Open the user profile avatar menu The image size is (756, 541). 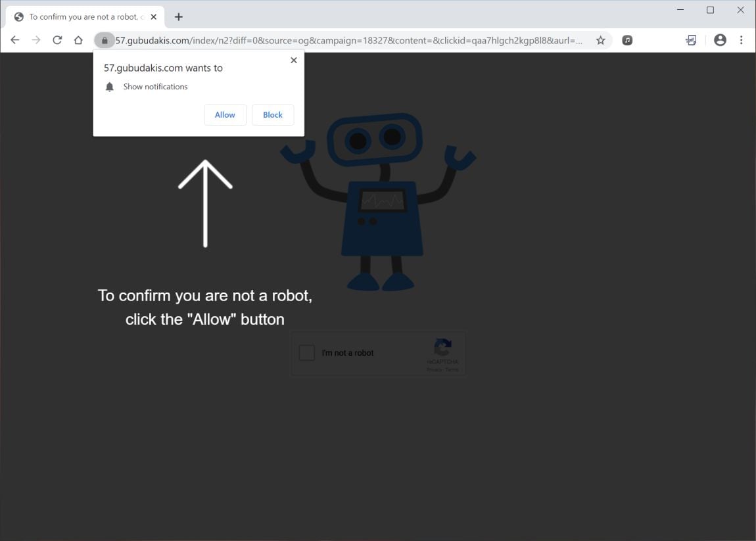click(x=720, y=40)
